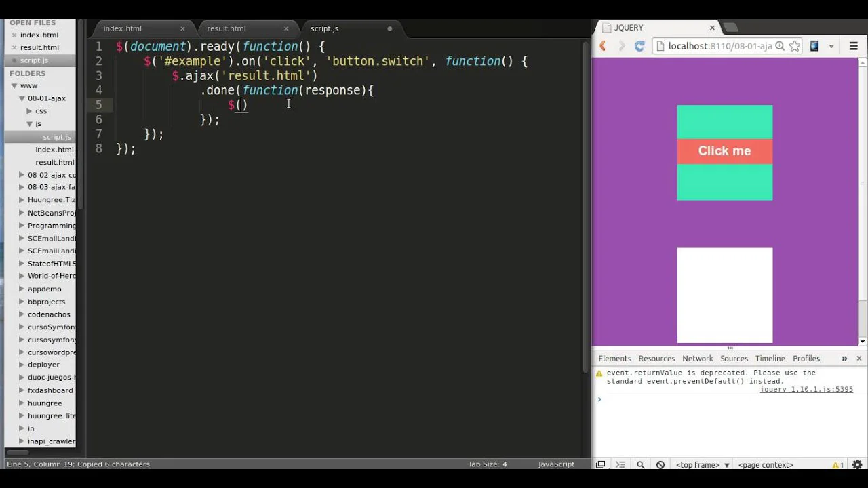Open jquery-1.10.1.js:5395 source link
Viewport: 868px width, 488px height.
(806, 390)
